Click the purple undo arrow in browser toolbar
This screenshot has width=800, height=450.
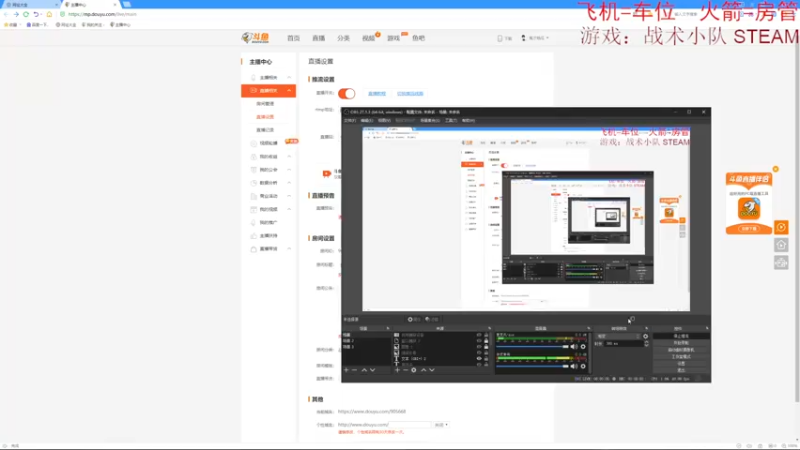point(36,14)
